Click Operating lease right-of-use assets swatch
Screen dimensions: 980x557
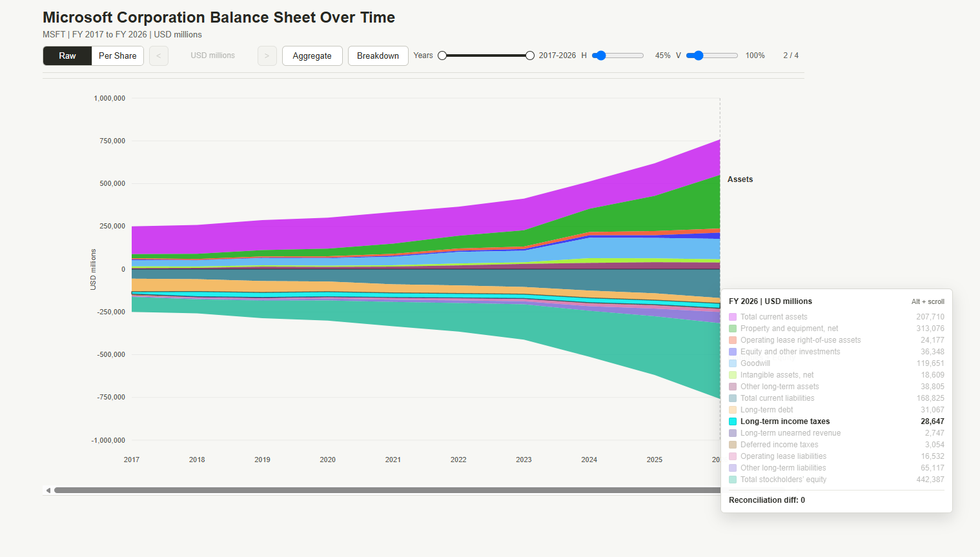(x=733, y=340)
